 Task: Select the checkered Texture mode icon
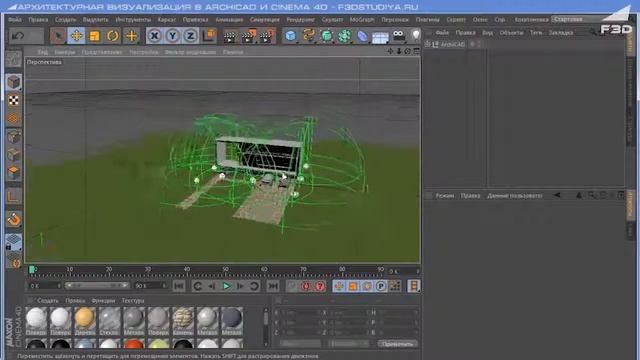point(13,100)
